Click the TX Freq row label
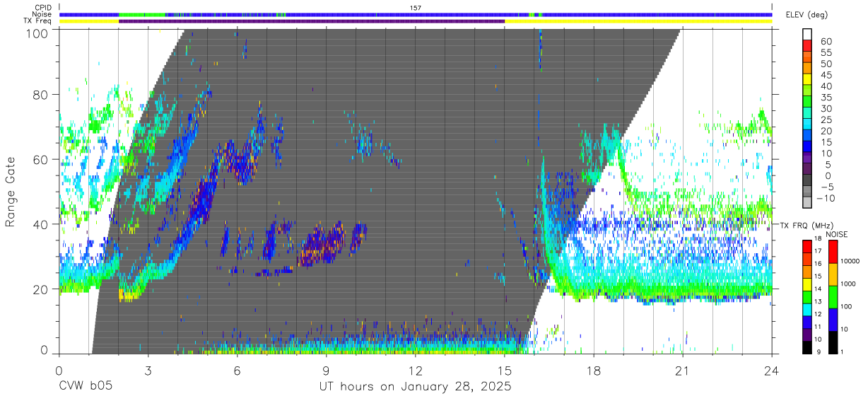 pos(37,21)
